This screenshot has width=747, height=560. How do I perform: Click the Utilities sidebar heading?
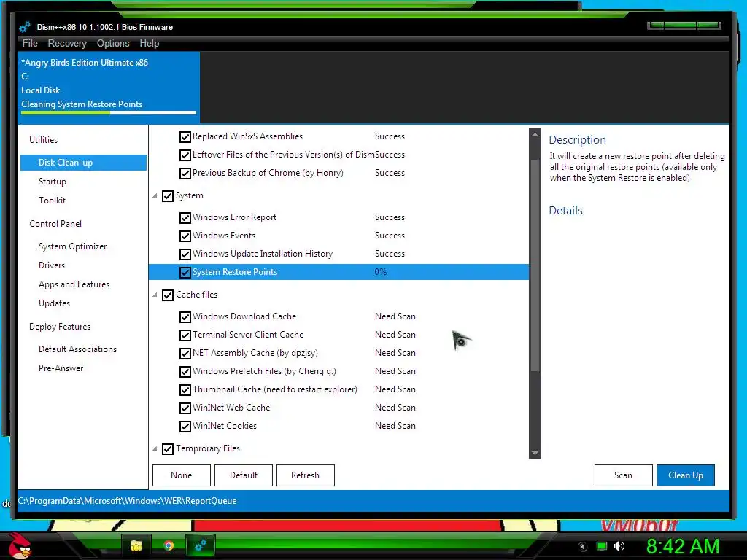pyautogui.click(x=43, y=140)
